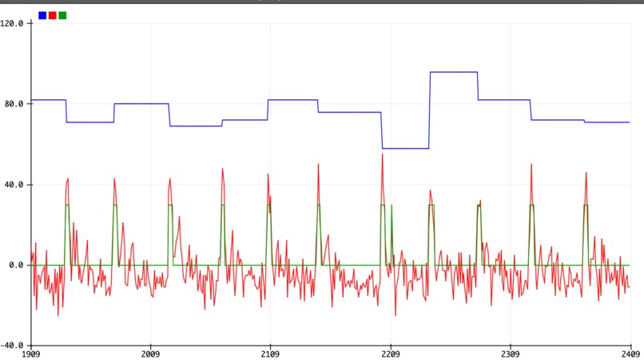Click the 0.0 y-axis label
644x364 pixels.
coord(17,266)
